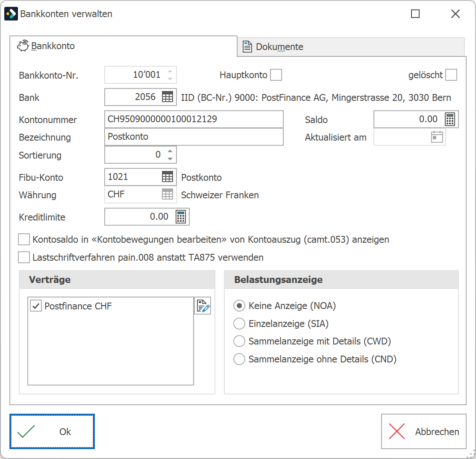476x459 pixels.
Task: Select Keine Anzeige (NOA) radio button
Action: click(239, 306)
